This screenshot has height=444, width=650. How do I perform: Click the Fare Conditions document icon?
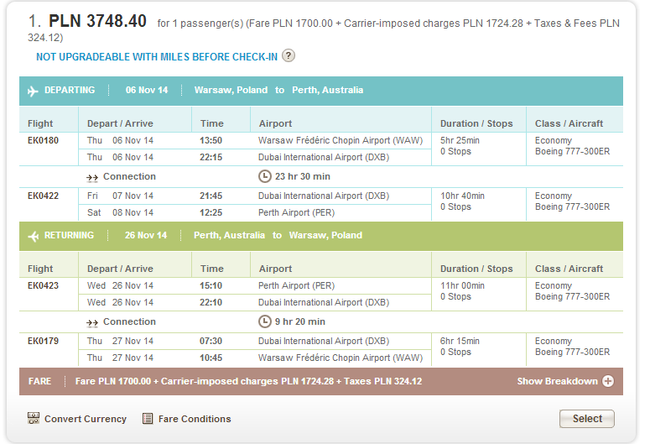click(148, 419)
